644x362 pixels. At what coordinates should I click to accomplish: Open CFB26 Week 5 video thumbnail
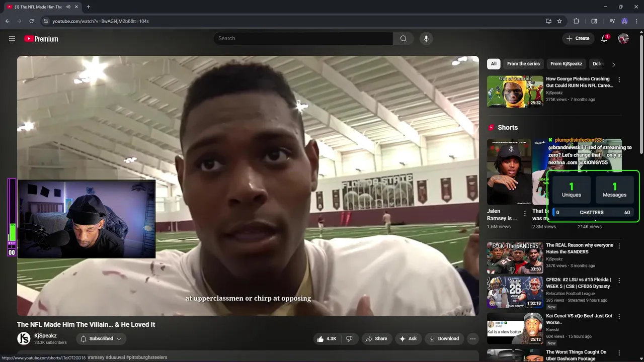[515, 292]
